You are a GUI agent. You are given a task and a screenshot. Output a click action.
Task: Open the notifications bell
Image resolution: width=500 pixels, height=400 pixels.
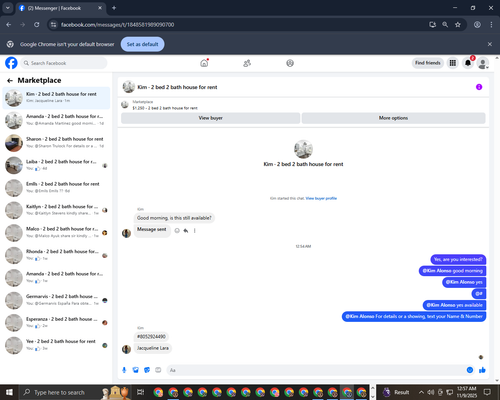[x=468, y=63]
